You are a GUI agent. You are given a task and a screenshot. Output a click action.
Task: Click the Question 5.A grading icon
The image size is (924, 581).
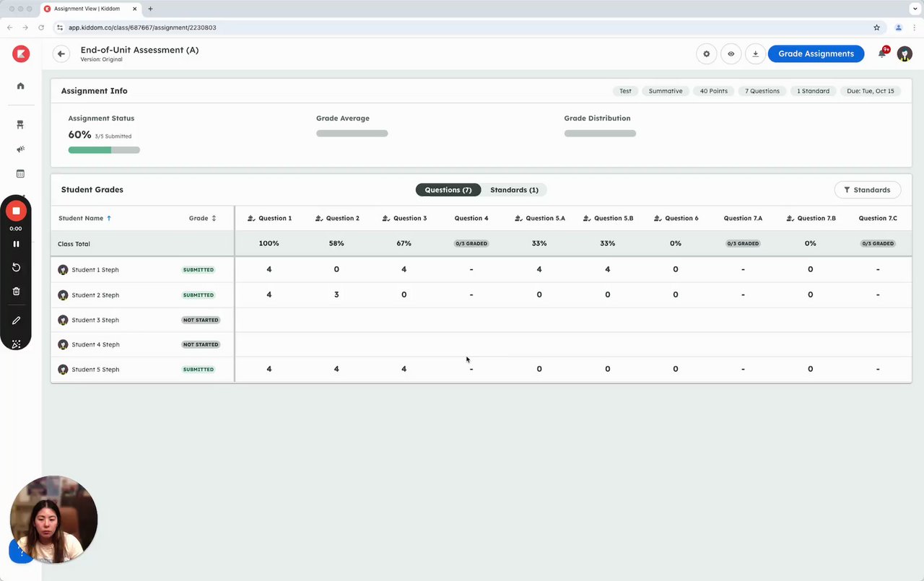coord(519,218)
